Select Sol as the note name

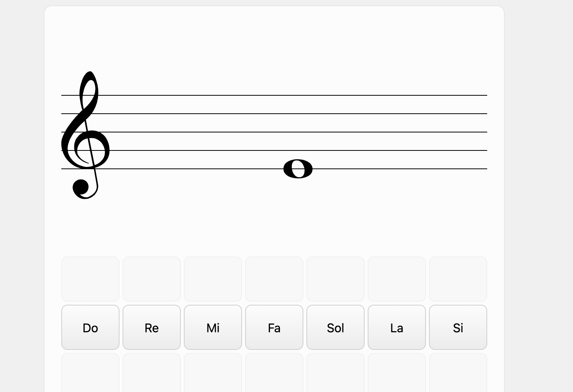click(x=336, y=327)
